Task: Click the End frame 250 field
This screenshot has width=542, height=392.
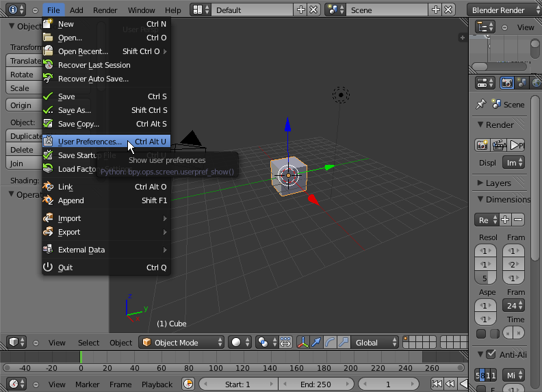Action: pos(316,384)
